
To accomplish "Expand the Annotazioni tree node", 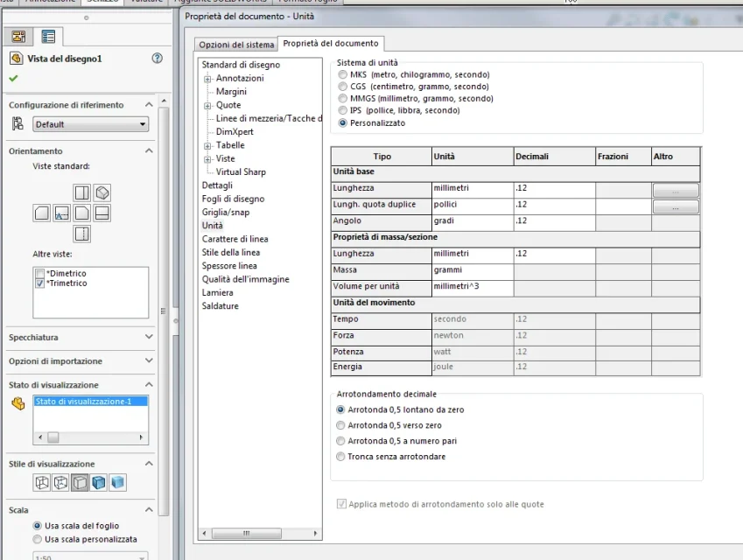I will 207,79.
